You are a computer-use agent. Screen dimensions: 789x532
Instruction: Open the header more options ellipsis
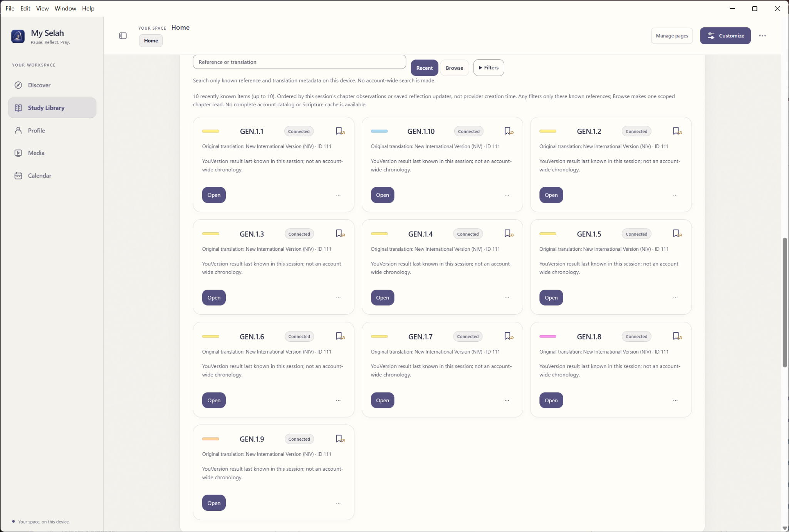762,36
